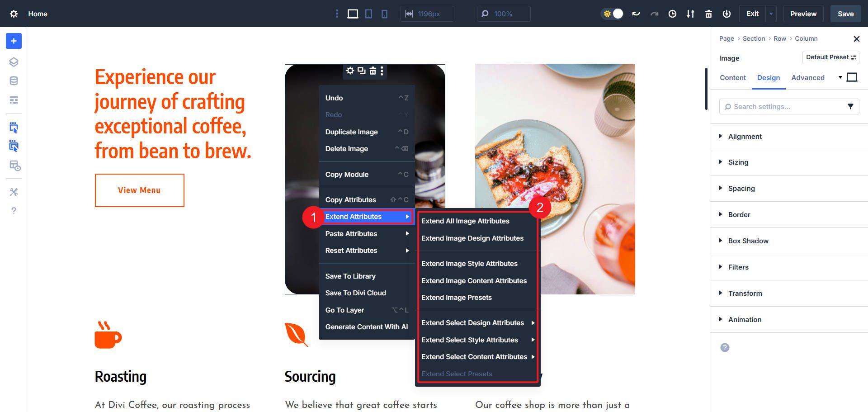868x412 pixels.
Task: Open the layers panel icon in left sidebar
Action: 14,62
